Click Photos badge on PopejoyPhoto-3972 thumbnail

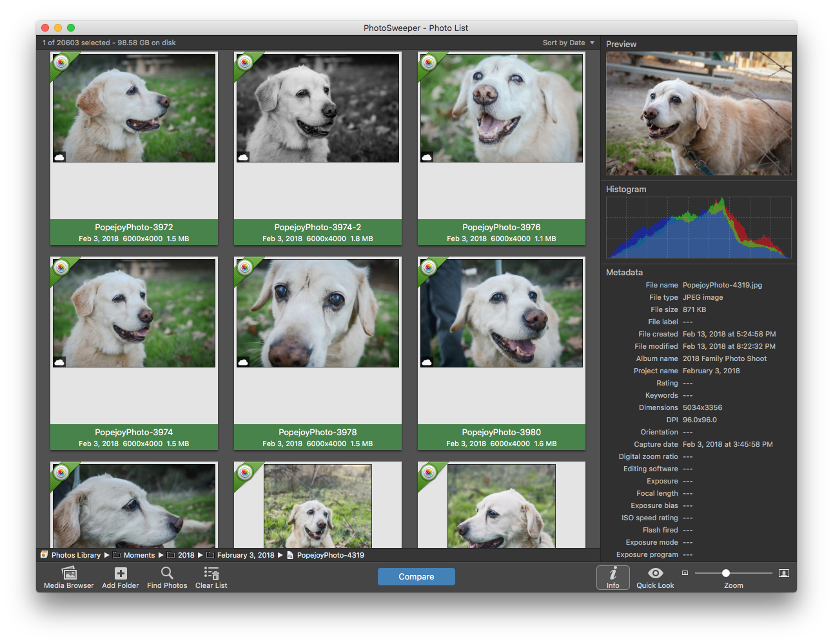[x=61, y=63]
